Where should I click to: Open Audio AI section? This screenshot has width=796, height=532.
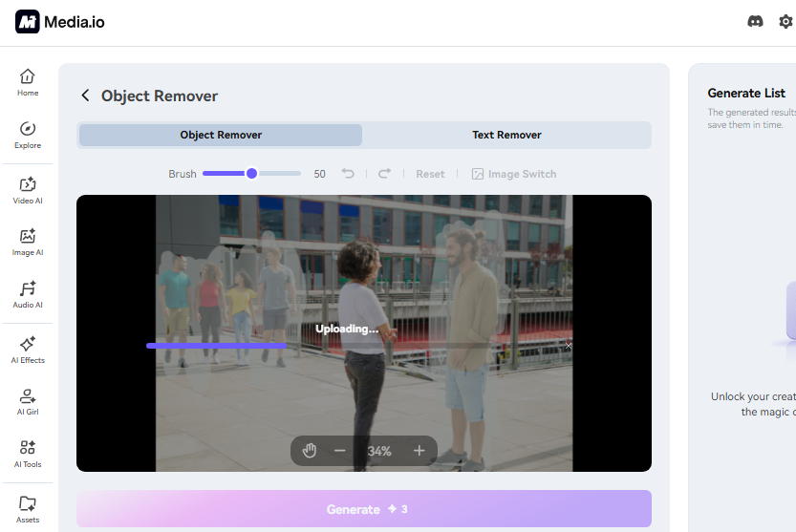[x=28, y=294]
